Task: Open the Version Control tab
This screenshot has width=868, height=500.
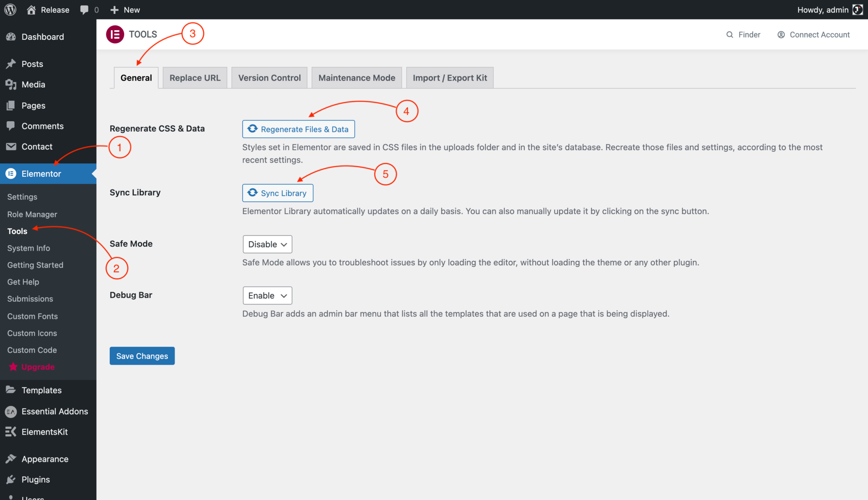Action: click(269, 78)
